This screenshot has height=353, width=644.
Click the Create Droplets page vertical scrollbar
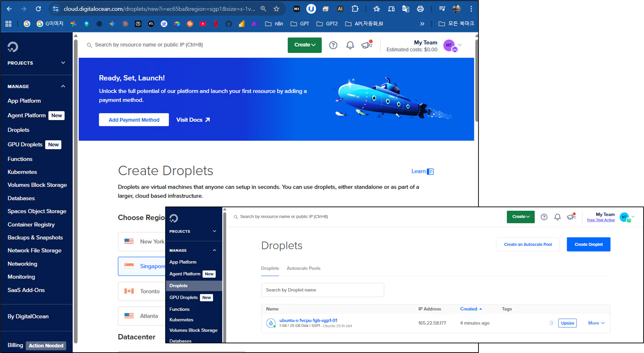pyautogui.click(x=476, y=81)
